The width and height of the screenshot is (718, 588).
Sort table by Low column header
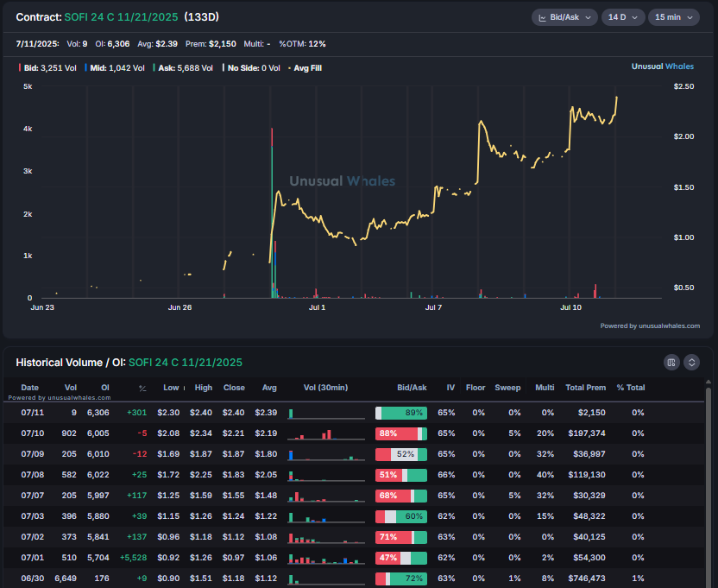(x=171, y=388)
